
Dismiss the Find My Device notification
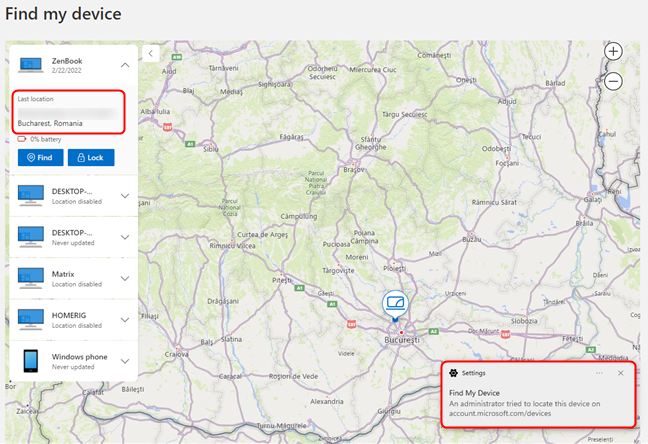coord(621,373)
